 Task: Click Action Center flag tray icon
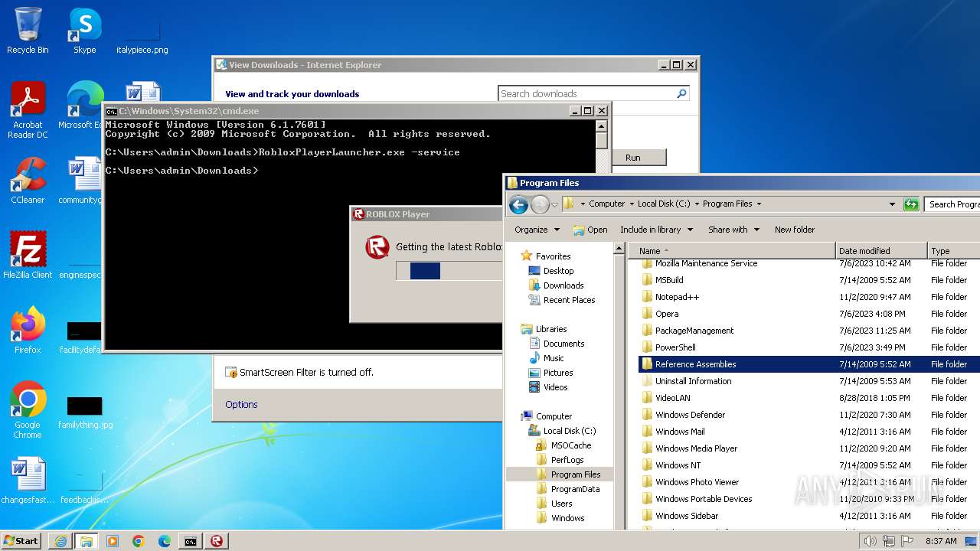tap(907, 541)
